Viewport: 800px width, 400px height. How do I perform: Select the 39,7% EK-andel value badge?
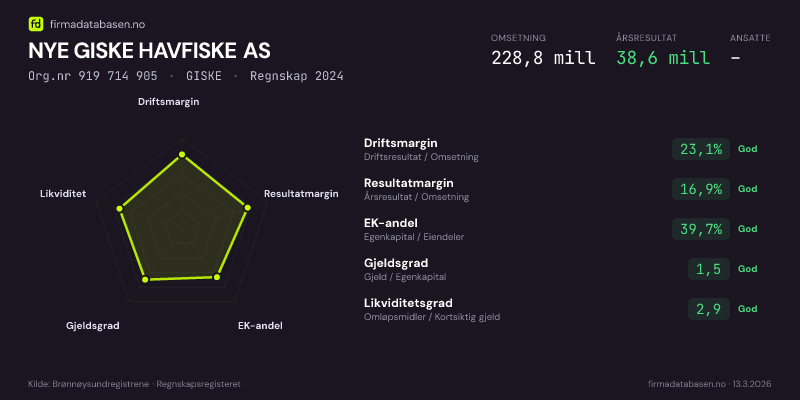click(x=701, y=229)
